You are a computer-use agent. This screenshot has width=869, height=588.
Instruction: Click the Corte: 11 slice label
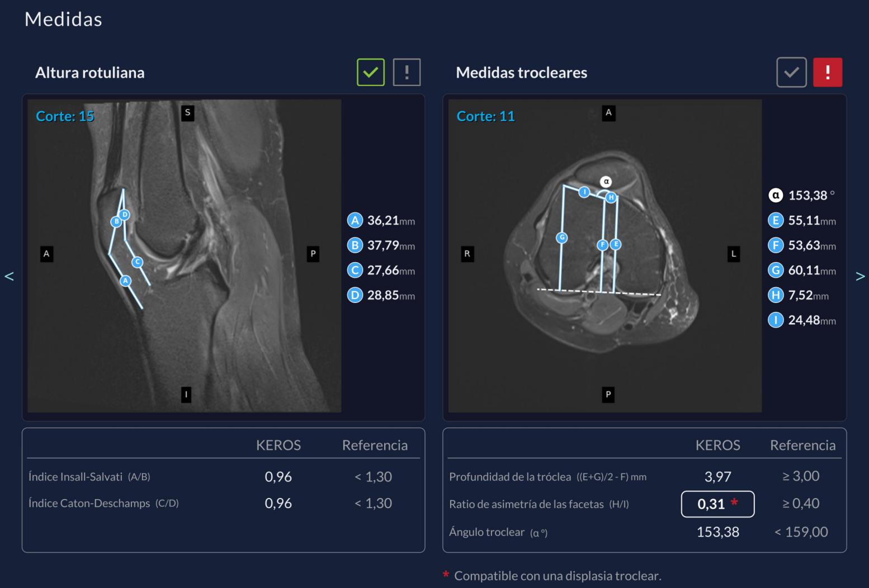(x=485, y=116)
